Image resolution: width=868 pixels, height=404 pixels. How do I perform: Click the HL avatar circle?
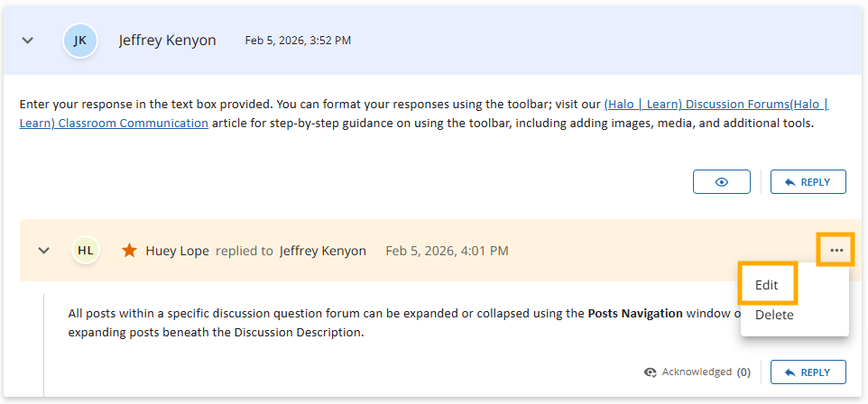[x=86, y=250]
